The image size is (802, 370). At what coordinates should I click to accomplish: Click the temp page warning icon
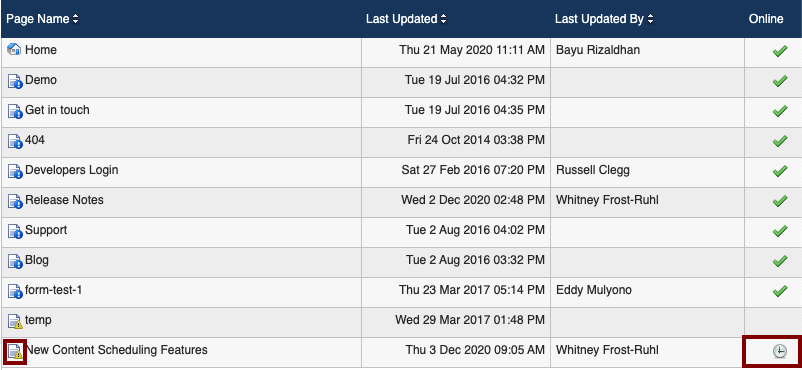tap(15, 321)
